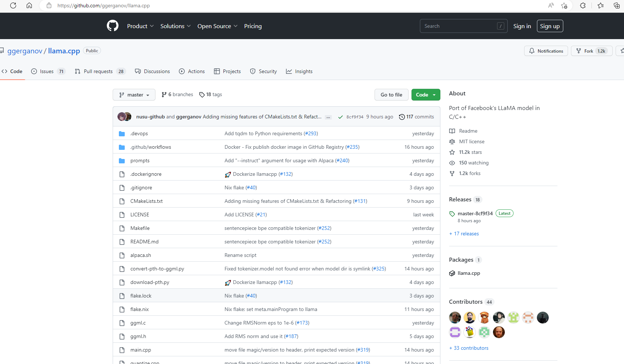This screenshot has height=364, width=624.
Task: Expand the Product navigation menu
Action: pos(140,26)
